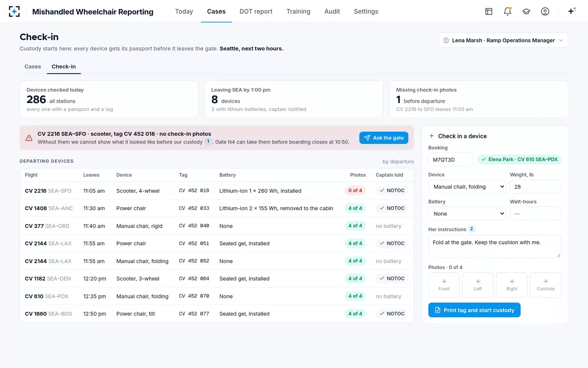This screenshot has height=368, width=588.
Task: Click the 0 of 4 photos badge
Action: point(355,191)
